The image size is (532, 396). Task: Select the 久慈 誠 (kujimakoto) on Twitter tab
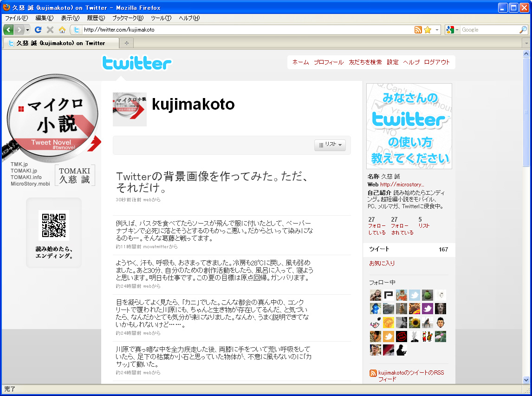[61, 43]
